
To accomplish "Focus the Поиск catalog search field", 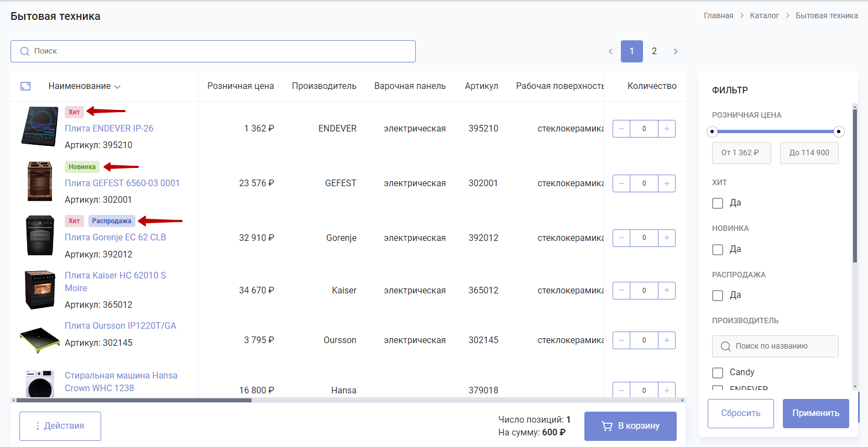I will point(213,51).
